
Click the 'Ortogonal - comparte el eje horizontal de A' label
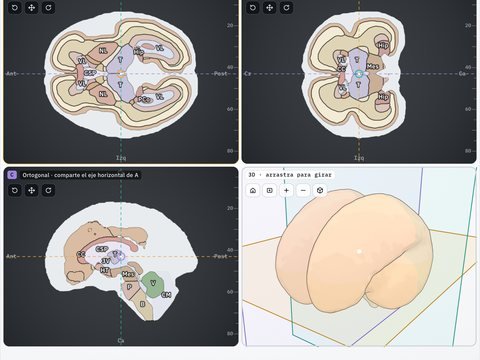pyautogui.click(x=80, y=175)
